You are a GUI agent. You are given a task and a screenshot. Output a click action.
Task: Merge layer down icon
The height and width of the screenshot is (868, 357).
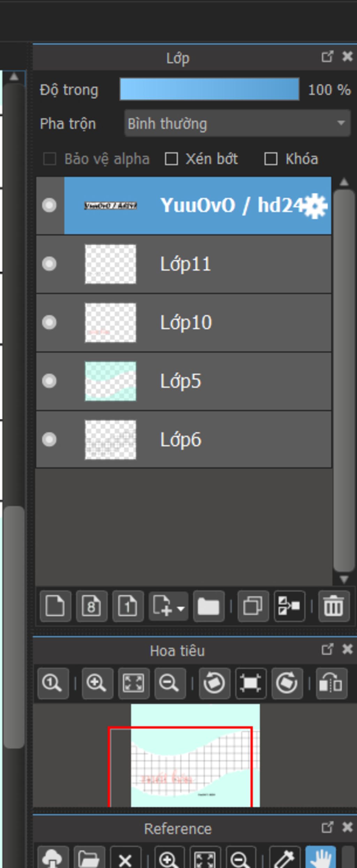289,606
